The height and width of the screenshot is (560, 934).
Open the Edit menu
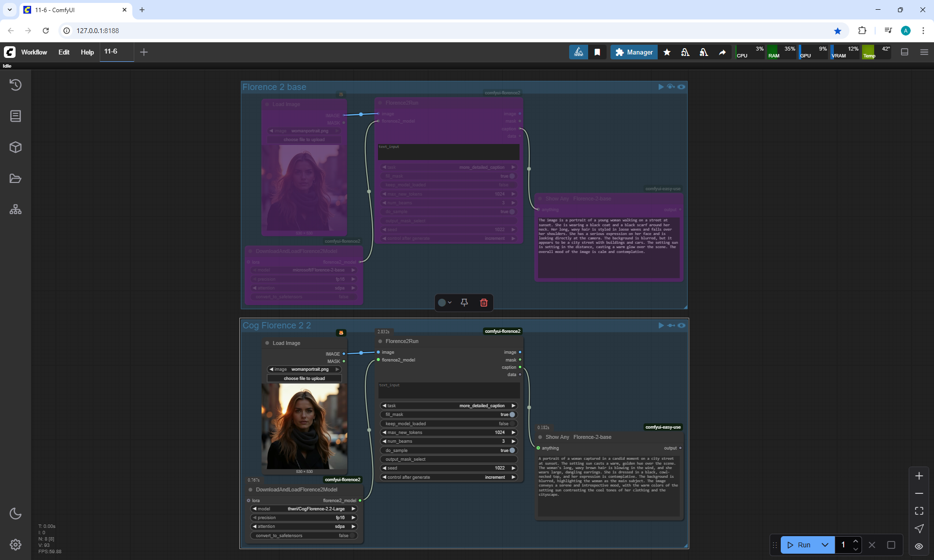pyautogui.click(x=64, y=52)
